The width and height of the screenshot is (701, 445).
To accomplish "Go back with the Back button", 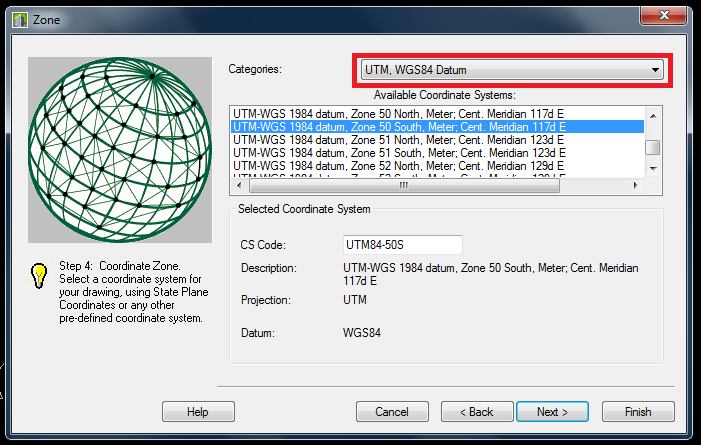I will [477, 411].
